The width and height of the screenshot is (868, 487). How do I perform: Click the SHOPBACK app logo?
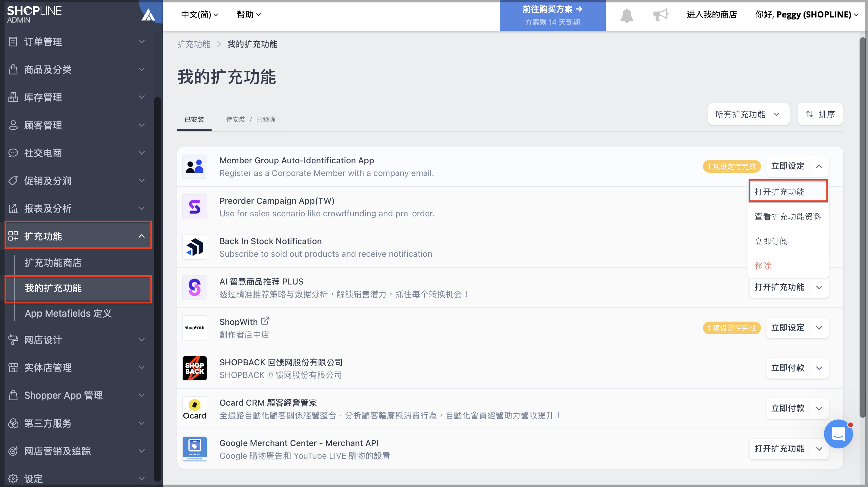(195, 368)
